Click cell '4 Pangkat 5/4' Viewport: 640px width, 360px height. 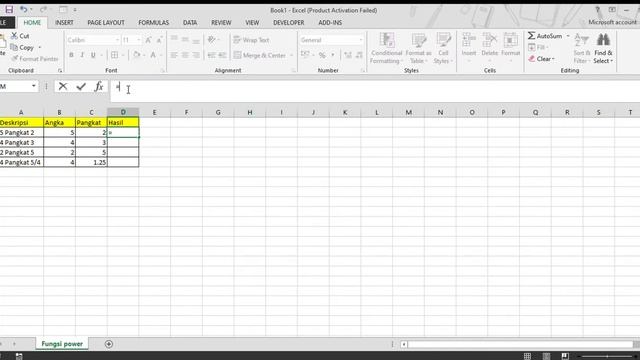coord(21,162)
